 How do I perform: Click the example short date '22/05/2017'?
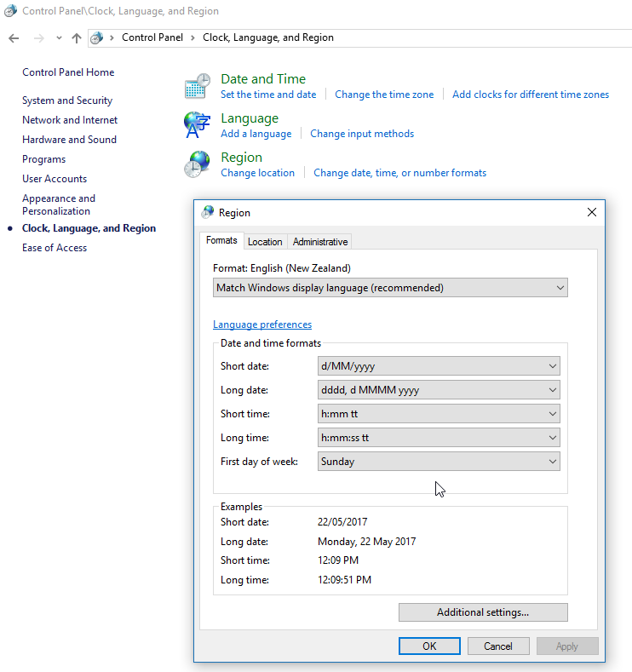342,522
